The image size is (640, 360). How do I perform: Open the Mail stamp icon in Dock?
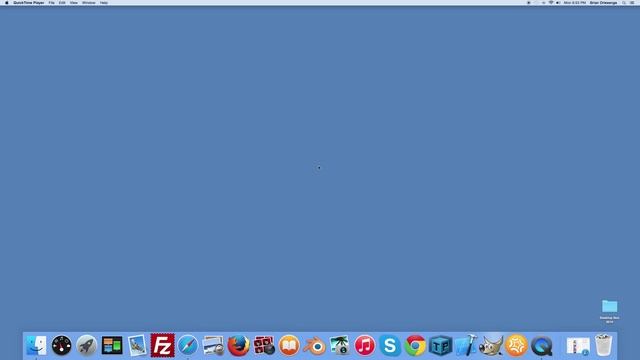point(137,345)
